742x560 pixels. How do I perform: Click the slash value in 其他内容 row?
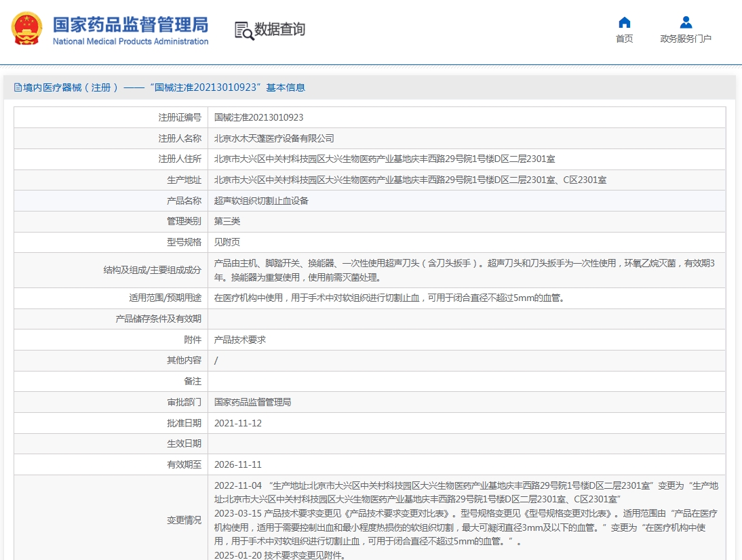click(216, 361)
